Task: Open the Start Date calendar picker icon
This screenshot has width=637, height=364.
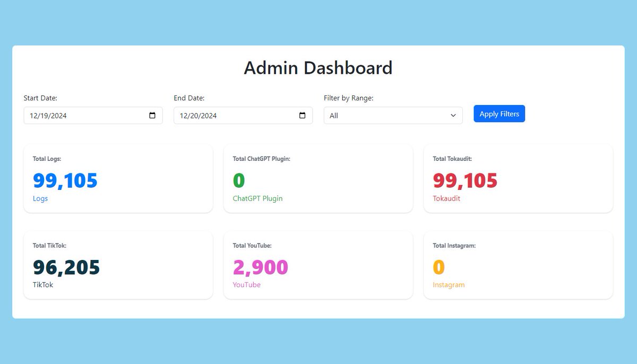Action: [x=152, y=115]
